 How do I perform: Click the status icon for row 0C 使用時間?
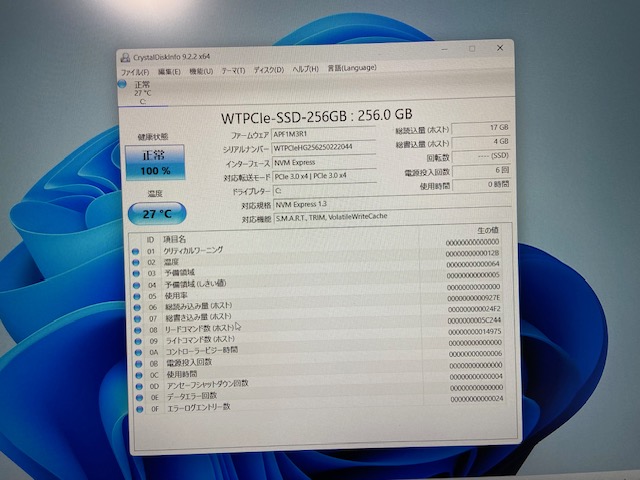pyautogui.click(x=139, y=375)
